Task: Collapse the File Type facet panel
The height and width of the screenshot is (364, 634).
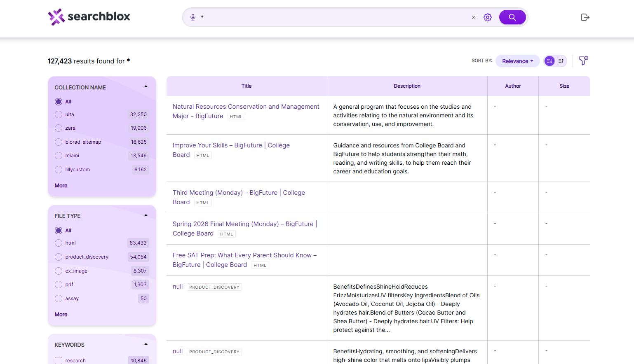Action: pyautogui.click(x=146, y=215)
